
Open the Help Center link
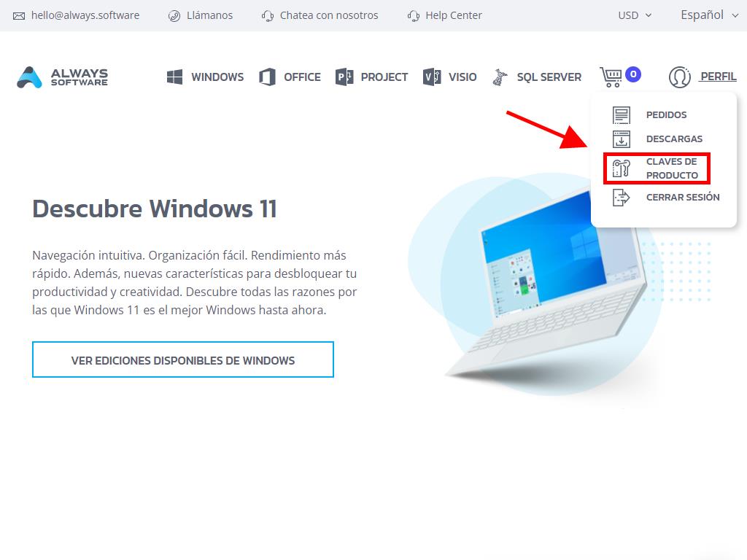tap(444, 15)
